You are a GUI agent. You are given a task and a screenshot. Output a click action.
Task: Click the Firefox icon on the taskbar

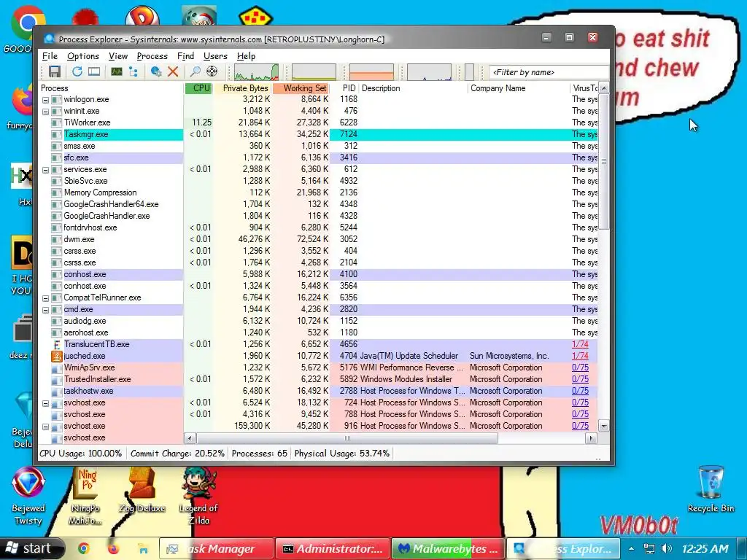113,548
